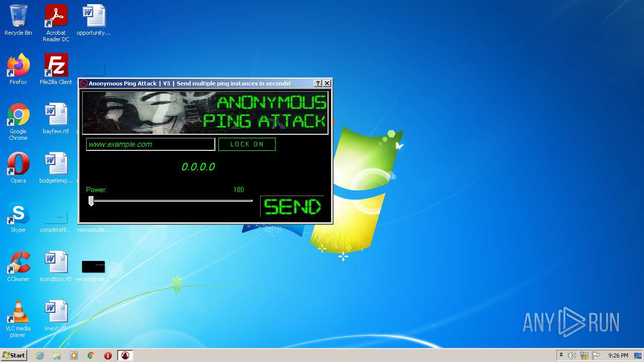Image resolution: width=644 pixels, height=362 pixels.
Task: Click the Power value 100 label
Action: click(238, 190)
